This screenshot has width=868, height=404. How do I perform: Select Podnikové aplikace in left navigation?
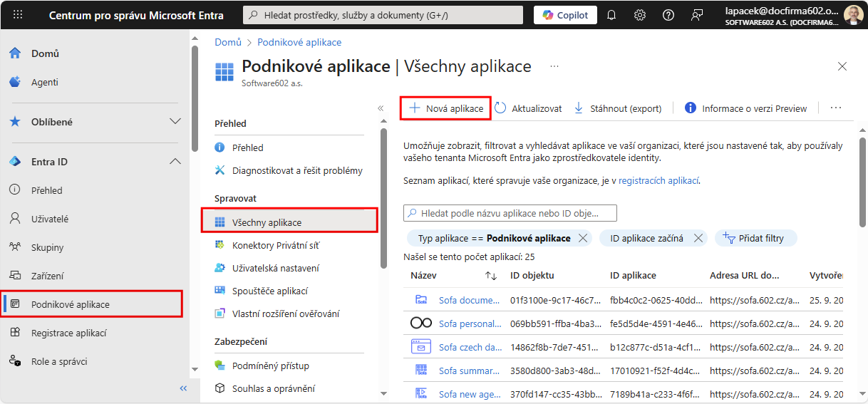pyautogui.click(x=91, y=304)
